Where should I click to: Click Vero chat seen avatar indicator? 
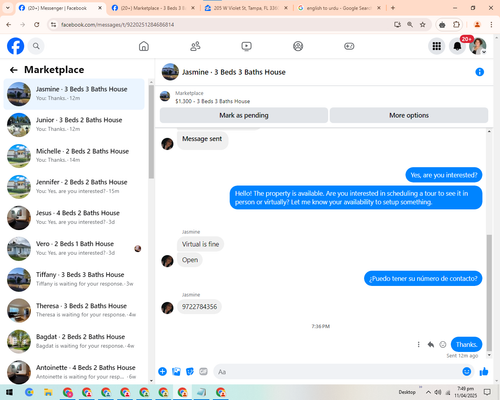tap(138, 249)
